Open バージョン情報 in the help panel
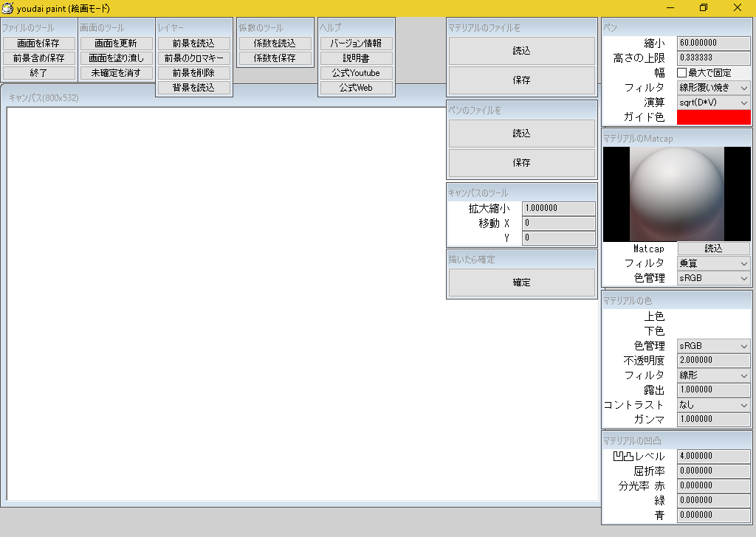The image size is (756, 537). click(x=356, y=44)
